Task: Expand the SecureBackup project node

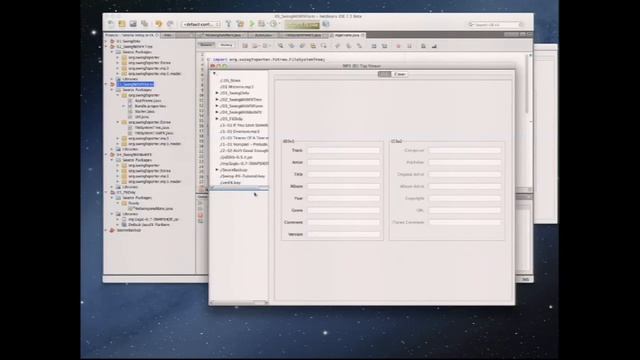Action: (107, 230)
